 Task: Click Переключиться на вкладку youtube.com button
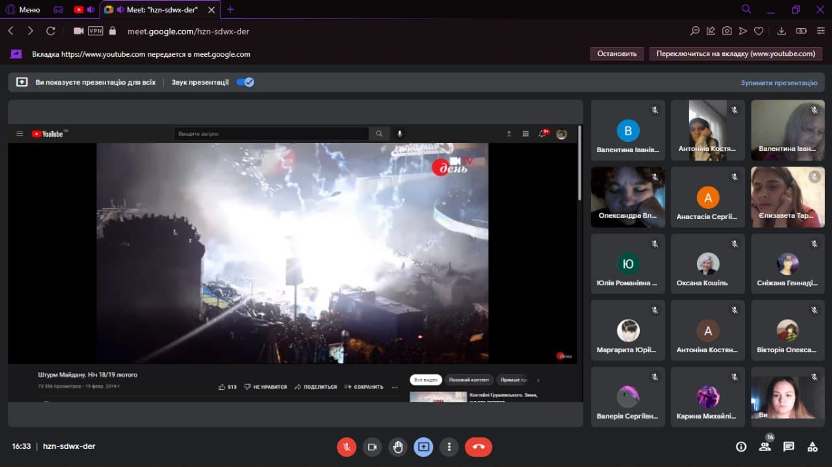coord(735,54)
